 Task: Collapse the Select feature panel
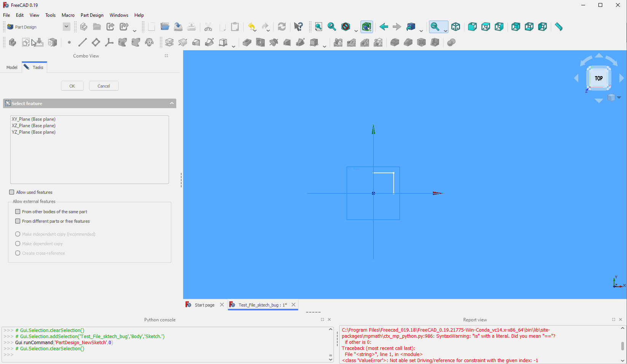(172, 103)
